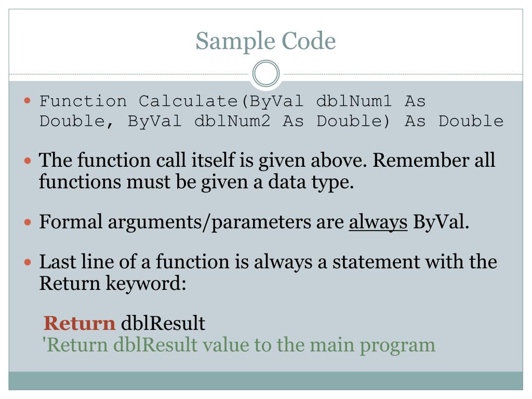Click the phrase 'Return keyword:' text

[113, 284]
